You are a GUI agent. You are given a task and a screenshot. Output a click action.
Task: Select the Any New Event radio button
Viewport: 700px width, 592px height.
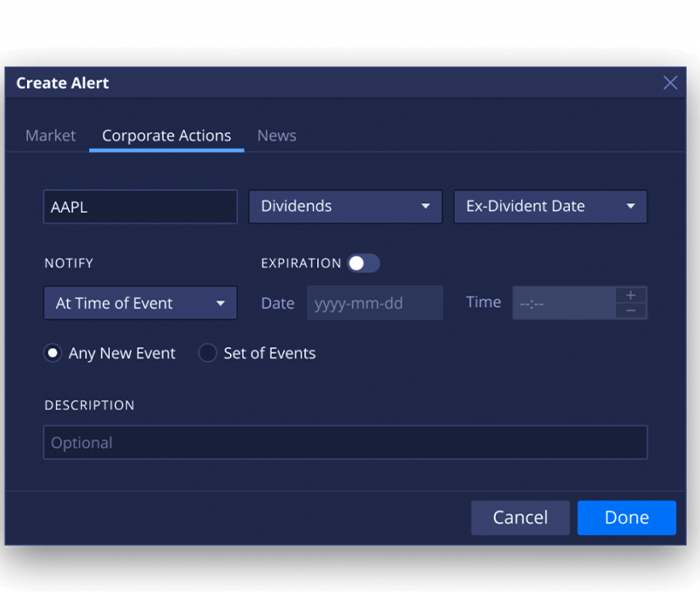(53, 353)
